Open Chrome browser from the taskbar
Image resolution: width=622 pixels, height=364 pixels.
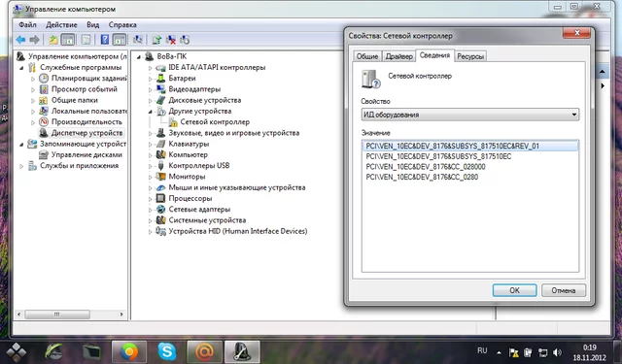(129, 351)
